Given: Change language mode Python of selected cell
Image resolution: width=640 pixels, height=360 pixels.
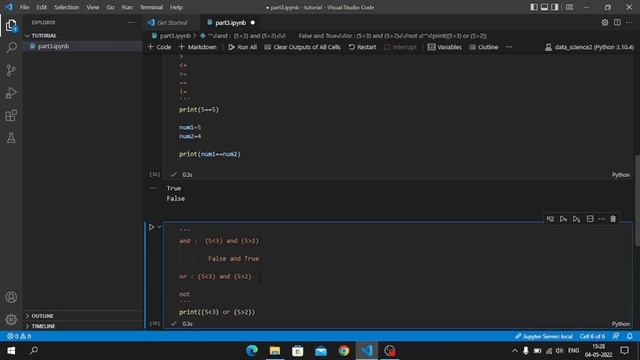Looking at the screenshot, I should click(620, 324).
